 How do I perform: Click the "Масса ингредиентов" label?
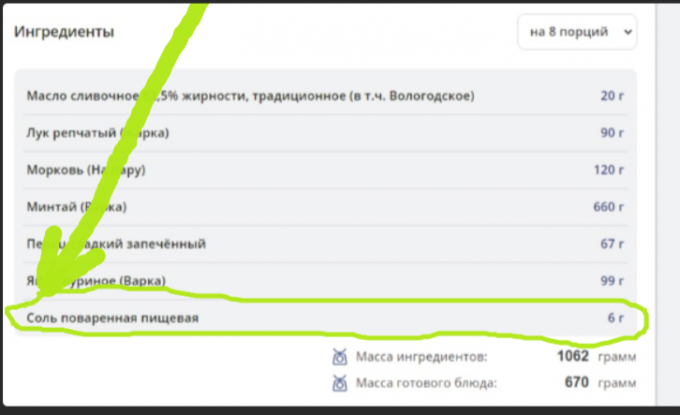422,357
